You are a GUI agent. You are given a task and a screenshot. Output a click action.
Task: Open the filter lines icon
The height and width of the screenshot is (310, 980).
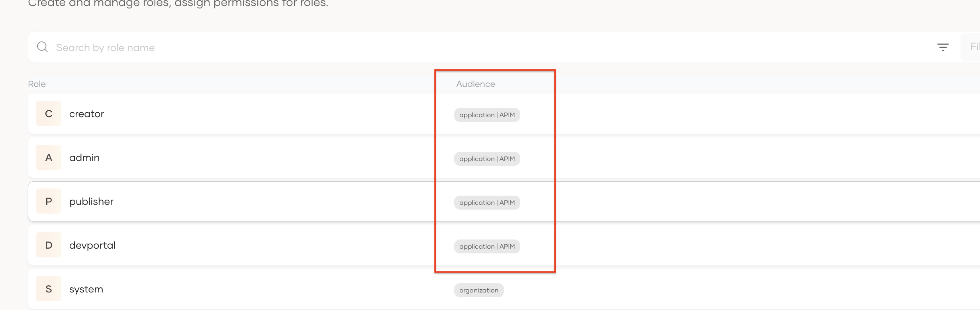tap(943, 47)
